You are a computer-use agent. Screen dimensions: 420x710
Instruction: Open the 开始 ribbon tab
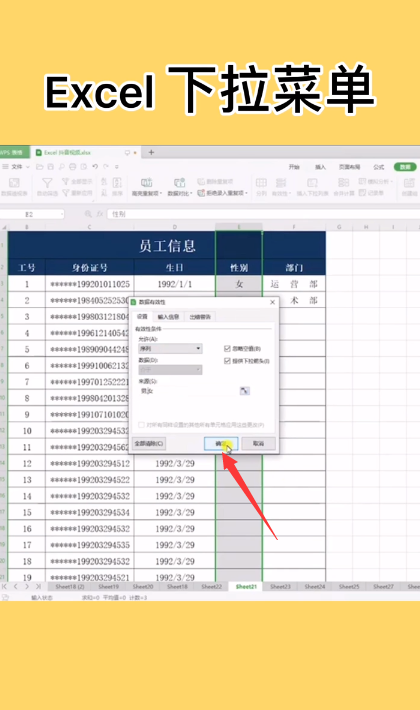(x=294, y=167)
